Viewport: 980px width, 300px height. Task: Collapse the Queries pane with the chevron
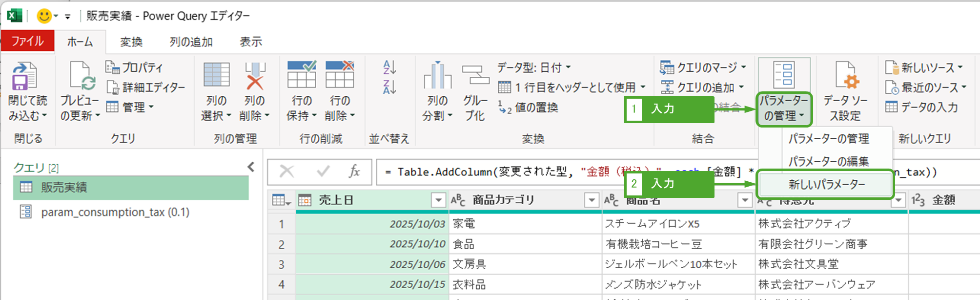pyautogui.click(x=251, y=167)
